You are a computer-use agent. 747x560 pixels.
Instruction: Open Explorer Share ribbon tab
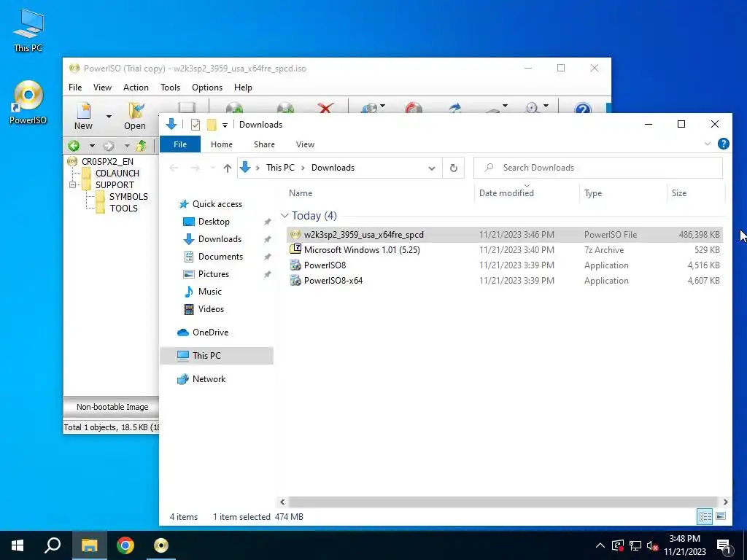(x=264, y=144)
